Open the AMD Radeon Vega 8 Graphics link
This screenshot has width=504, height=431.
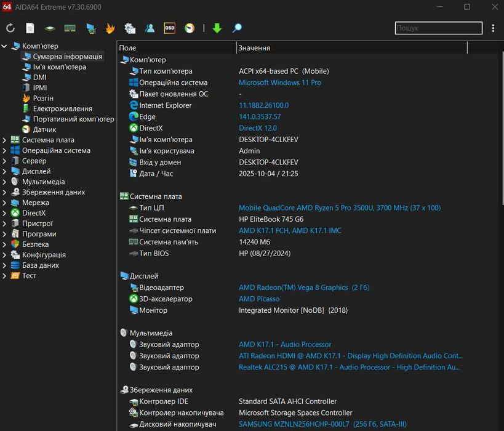tap(304, 288)
